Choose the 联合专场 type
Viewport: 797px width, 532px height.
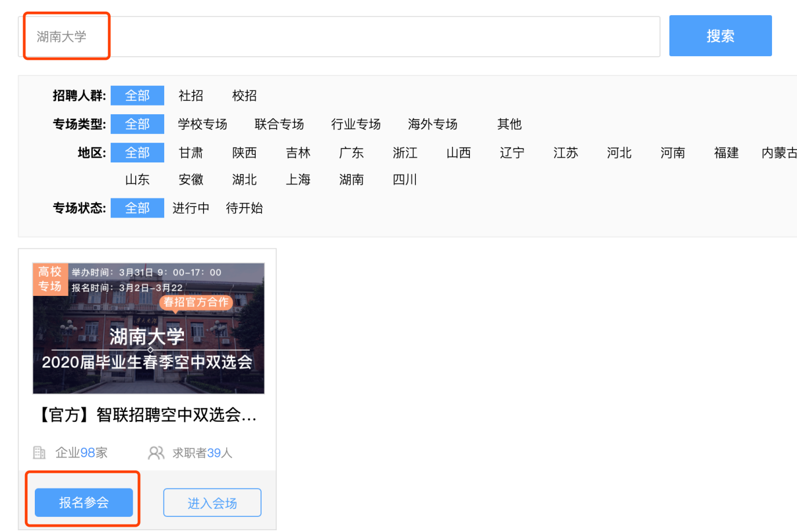click(x=279, y=124)
